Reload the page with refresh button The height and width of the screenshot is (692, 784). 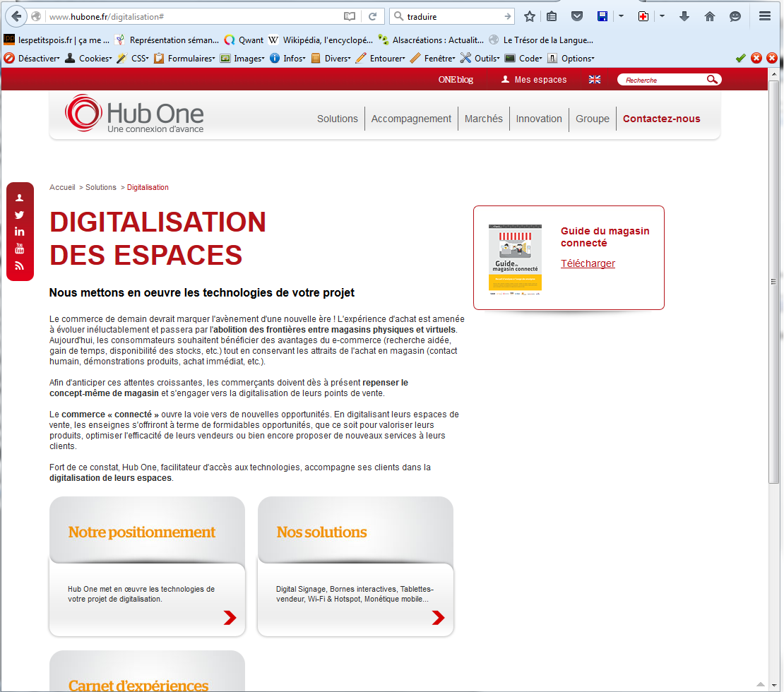point(372,16)
